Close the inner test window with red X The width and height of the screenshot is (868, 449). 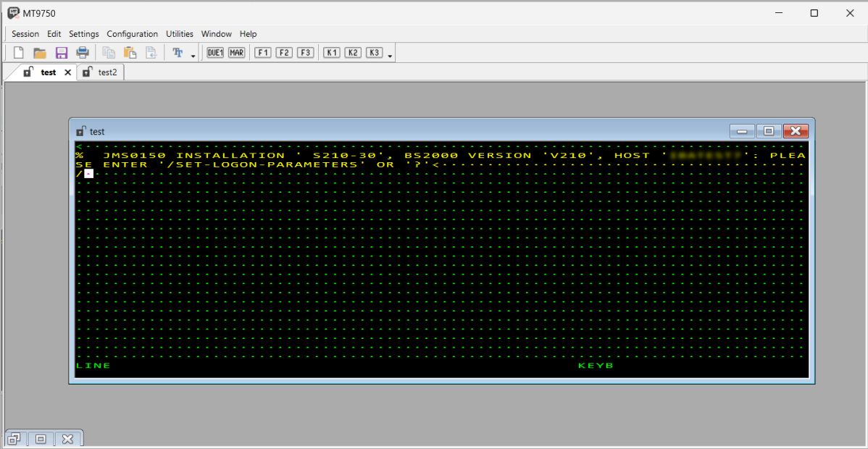click(796, 131)
